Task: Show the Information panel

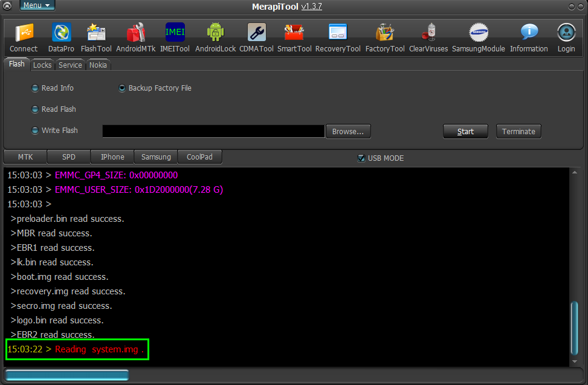Action: (529, 37)
